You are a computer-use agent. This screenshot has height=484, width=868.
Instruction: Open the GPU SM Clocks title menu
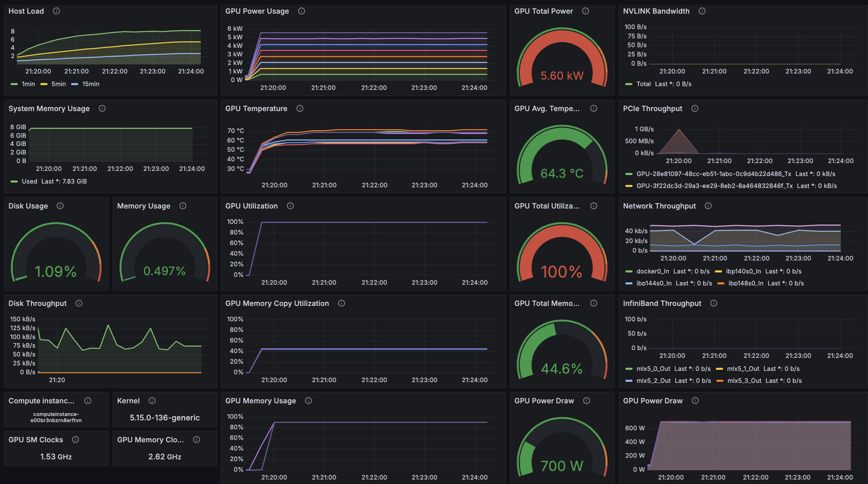click(36, 440)
